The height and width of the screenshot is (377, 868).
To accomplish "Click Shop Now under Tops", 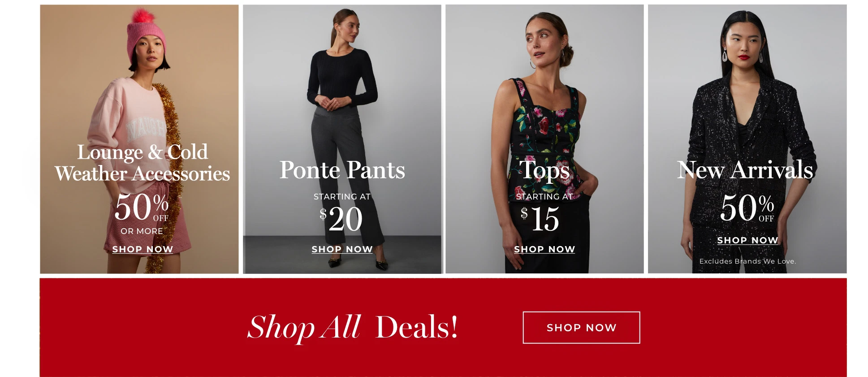I will [x=544, y=249].
